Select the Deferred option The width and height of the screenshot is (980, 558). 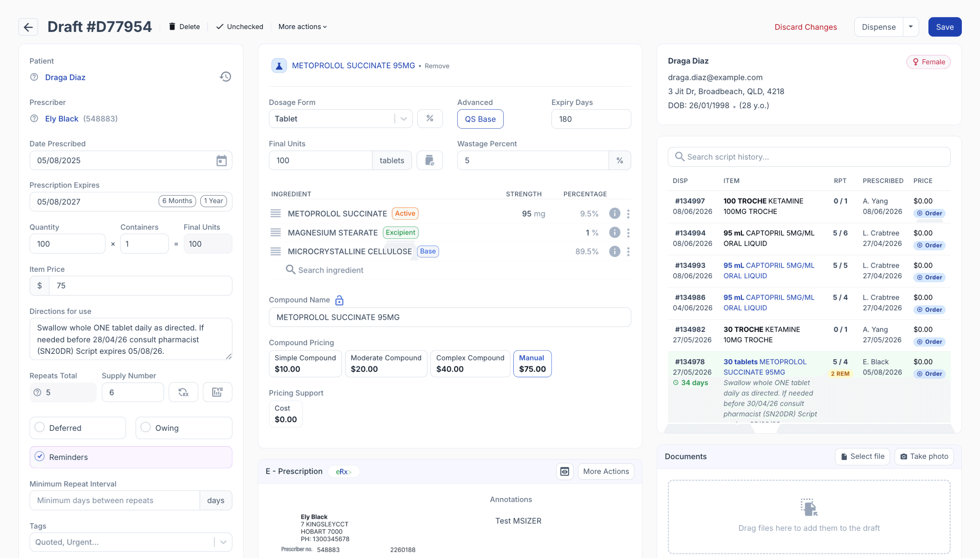[78, 428]
